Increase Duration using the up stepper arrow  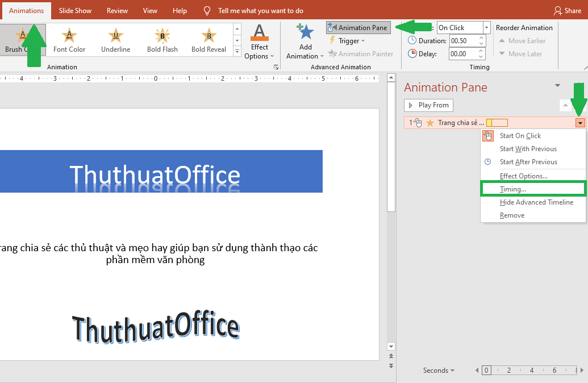(x=481, y=37)
